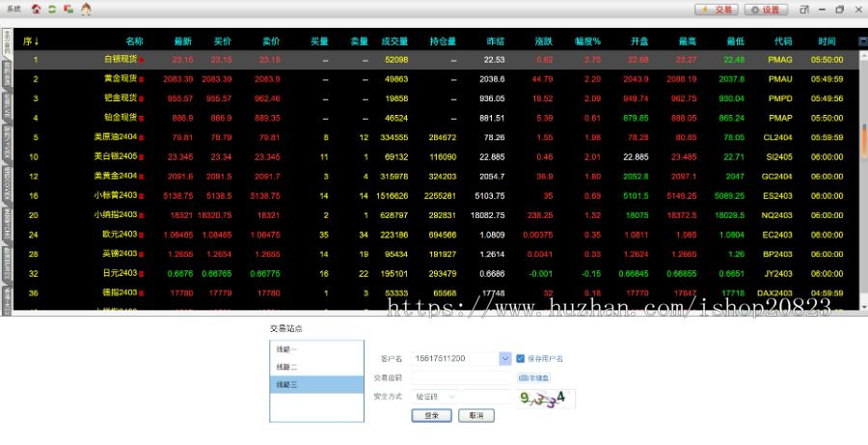Click the red marker icon beside 铂金现货
868x445 pixels.
click(x=141, y=118)
